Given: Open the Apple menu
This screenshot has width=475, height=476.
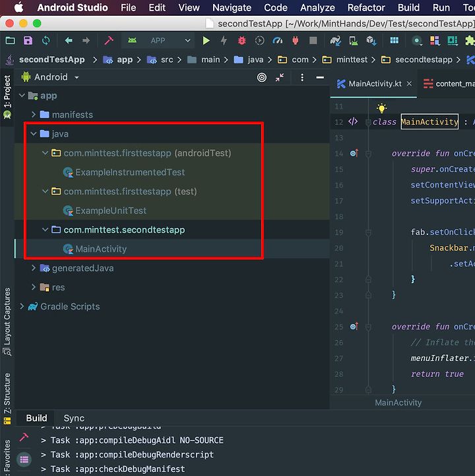Looking at the screenshot, I should [x=19, y=7].
